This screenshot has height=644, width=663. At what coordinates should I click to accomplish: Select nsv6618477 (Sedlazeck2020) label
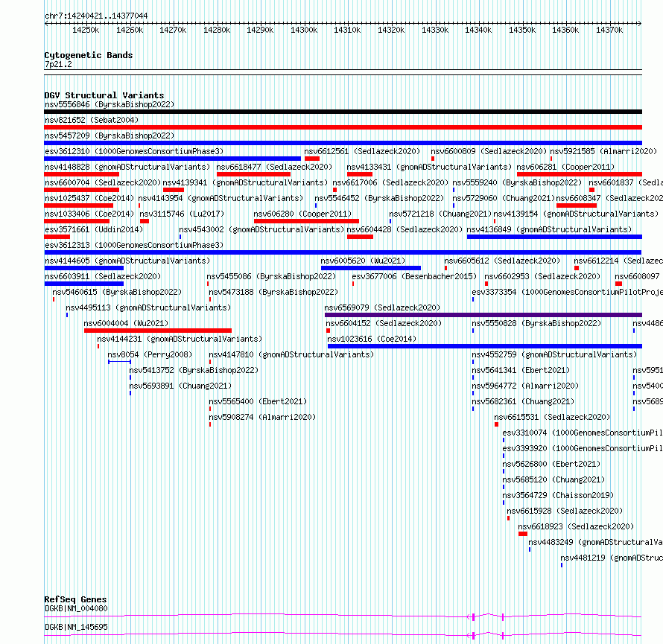(274, 167)
